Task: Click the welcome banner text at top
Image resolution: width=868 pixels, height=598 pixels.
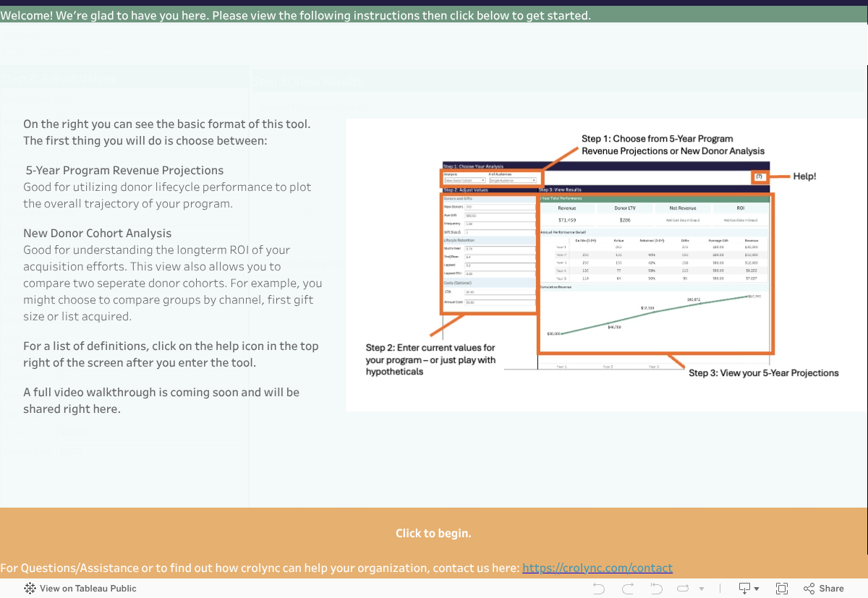Action: (x=296, y=15)
